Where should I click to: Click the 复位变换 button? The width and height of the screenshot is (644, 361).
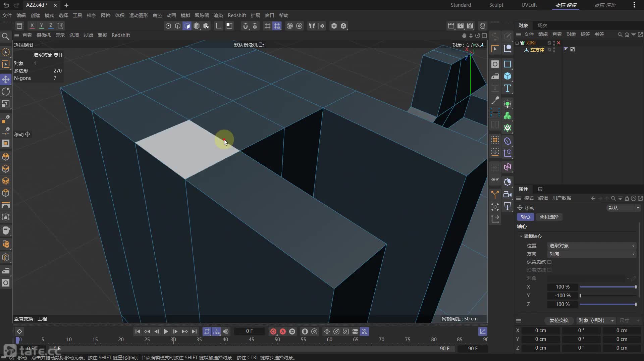[x=559, y=320]
